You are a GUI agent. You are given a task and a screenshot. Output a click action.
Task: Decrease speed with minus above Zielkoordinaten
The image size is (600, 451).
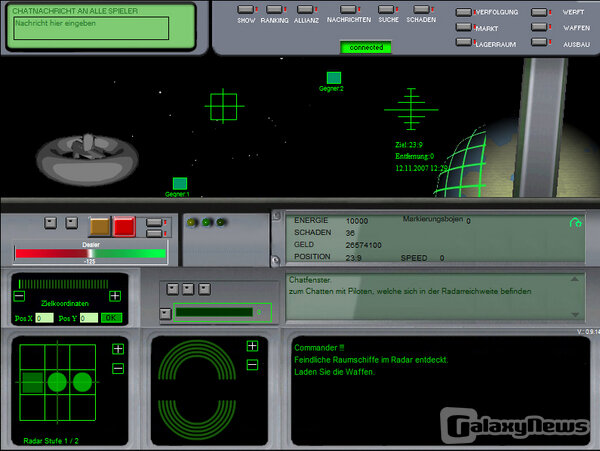[19, 296]
